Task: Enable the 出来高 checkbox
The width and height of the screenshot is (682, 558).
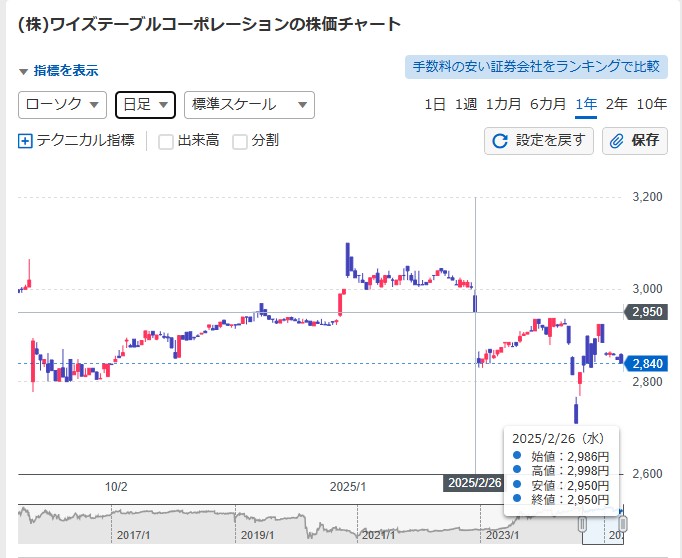Action: tap(166, 141)
